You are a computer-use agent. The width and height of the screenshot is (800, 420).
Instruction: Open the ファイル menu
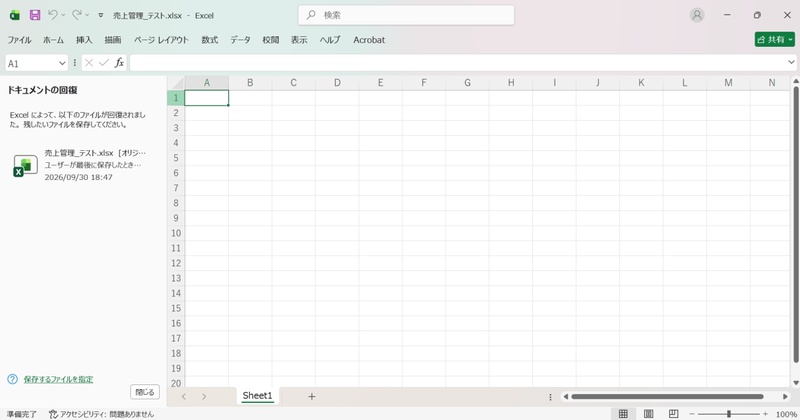pyautogui.click(x=19, y=40)
